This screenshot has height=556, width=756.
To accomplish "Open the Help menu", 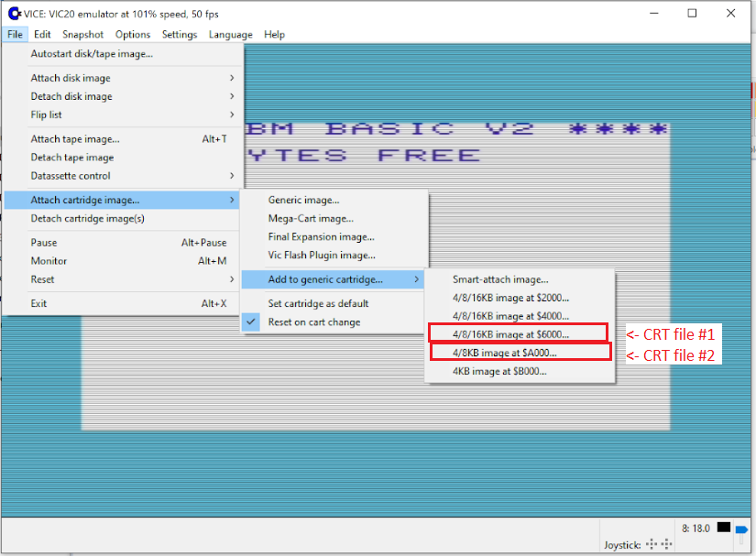I will [x=274, y=34].
